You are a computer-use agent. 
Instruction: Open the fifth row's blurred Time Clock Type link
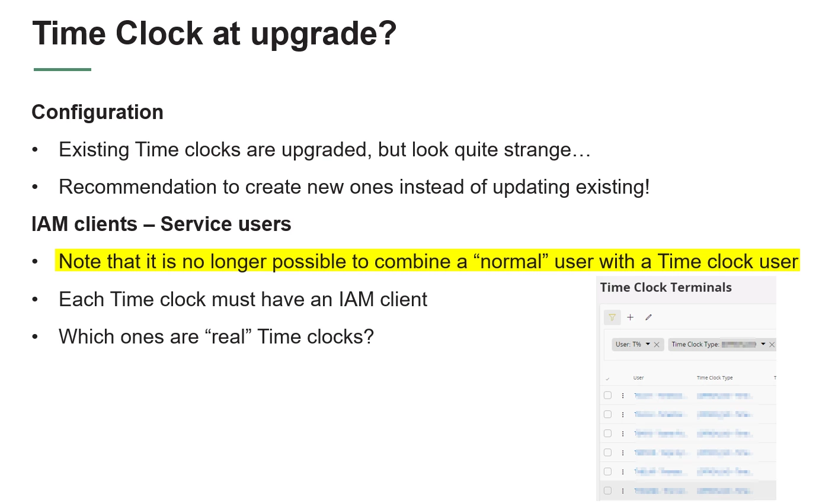click(x=725, y=471)
